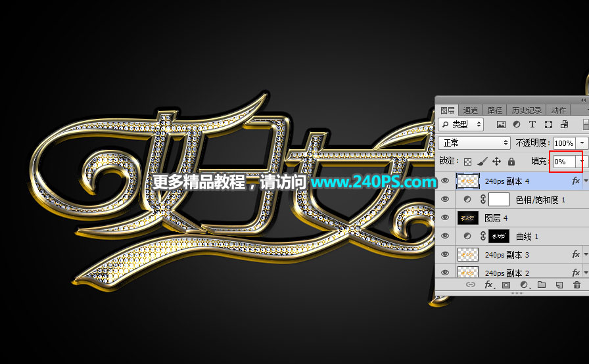The image size is (589, 364).
Task: Click fx badge on 240ps 副本 3 layer
Action: point(576,254)
